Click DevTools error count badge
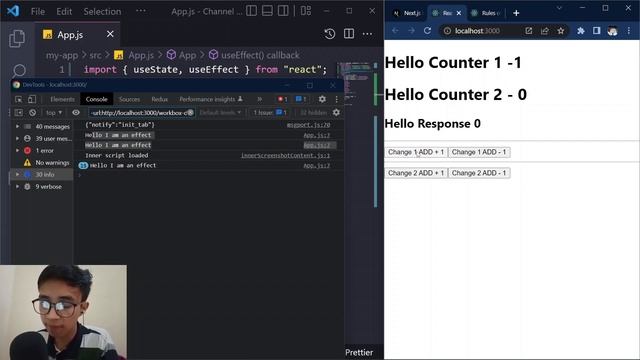Viewport: 640px width, 360px height. (x=283, y=99)
